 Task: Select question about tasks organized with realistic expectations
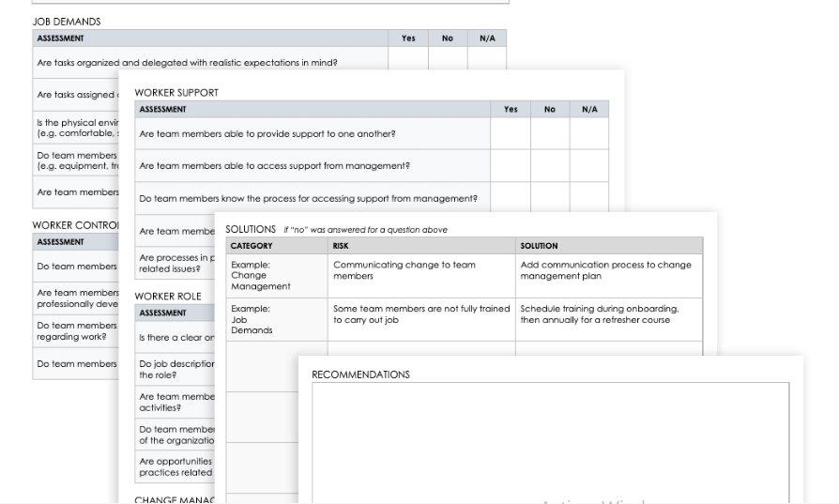point(188,63)
